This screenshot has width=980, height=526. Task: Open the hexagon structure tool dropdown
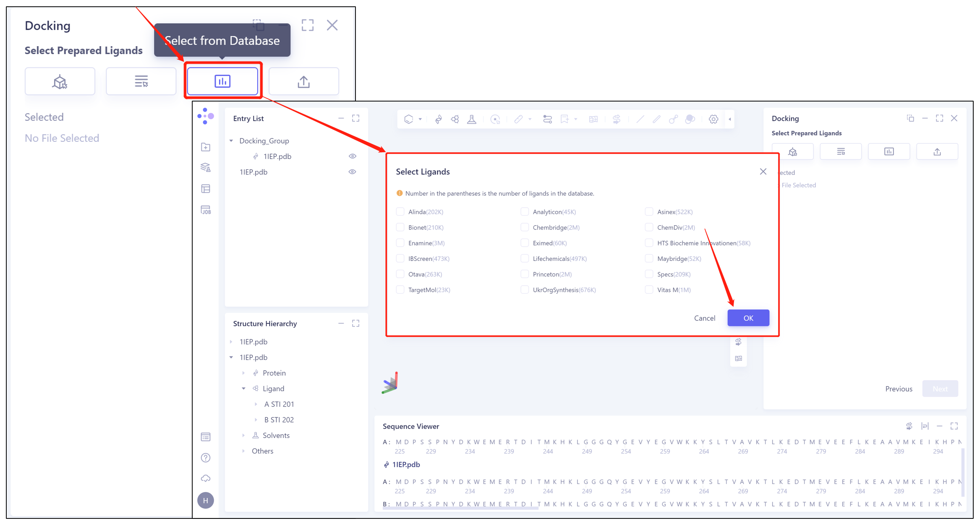[x=421, y=119]
